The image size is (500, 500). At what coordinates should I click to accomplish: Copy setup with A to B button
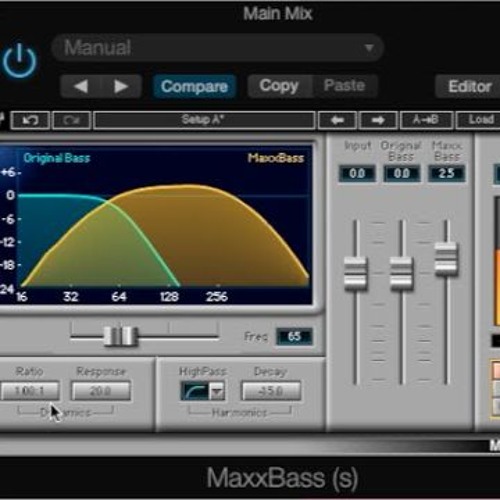(426, 120)
